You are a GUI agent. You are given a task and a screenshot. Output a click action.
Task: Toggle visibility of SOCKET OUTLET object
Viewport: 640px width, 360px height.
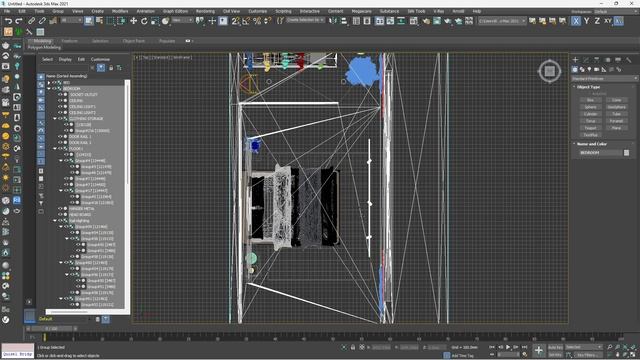(60, 94)
